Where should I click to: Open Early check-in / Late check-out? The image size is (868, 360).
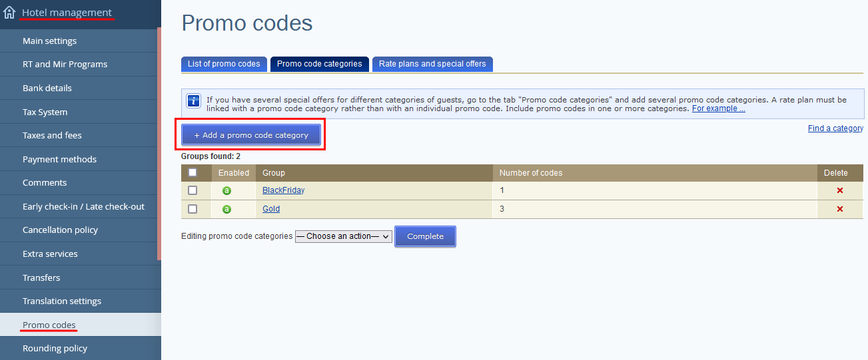(x=80, y=206)
